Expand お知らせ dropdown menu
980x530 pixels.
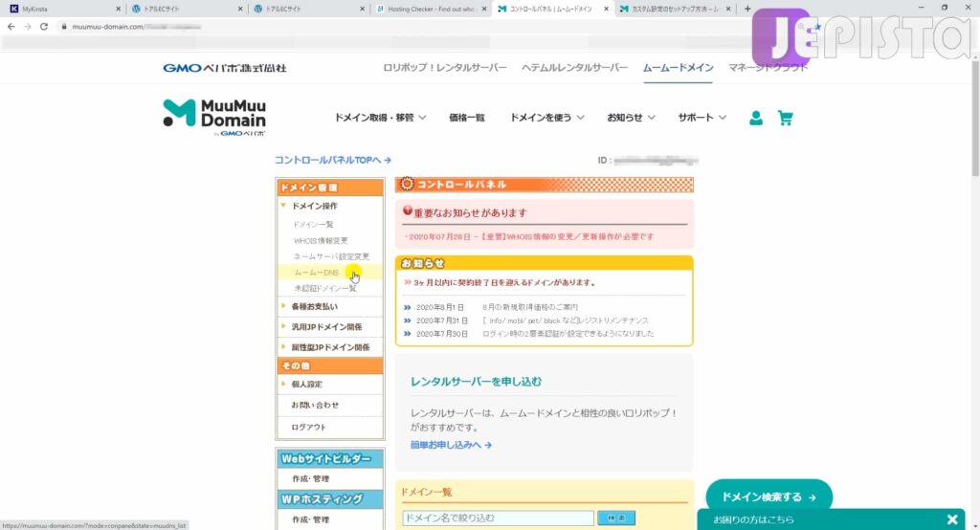(631, 118)
